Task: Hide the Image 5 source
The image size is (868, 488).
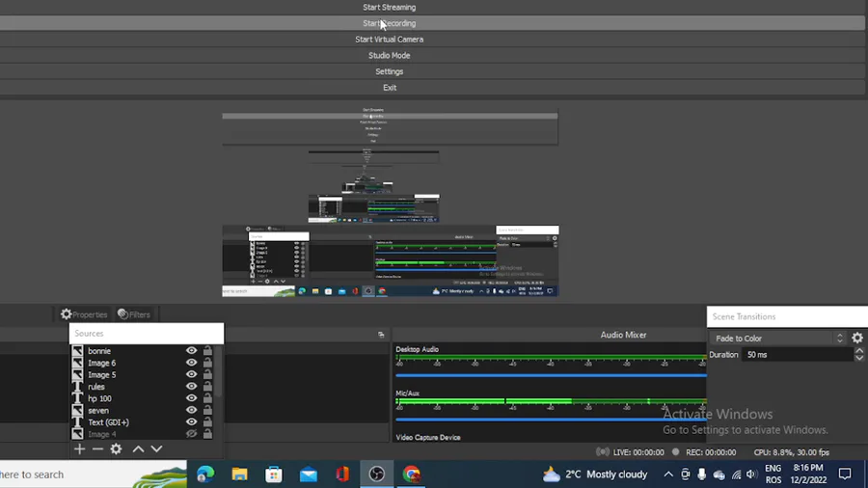Action: click(192, 374)
